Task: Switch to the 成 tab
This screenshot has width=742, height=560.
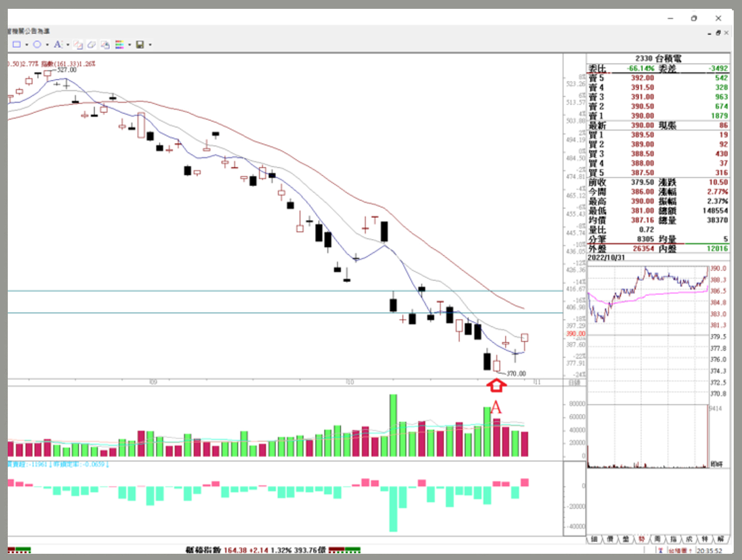Action: point(689,539)
